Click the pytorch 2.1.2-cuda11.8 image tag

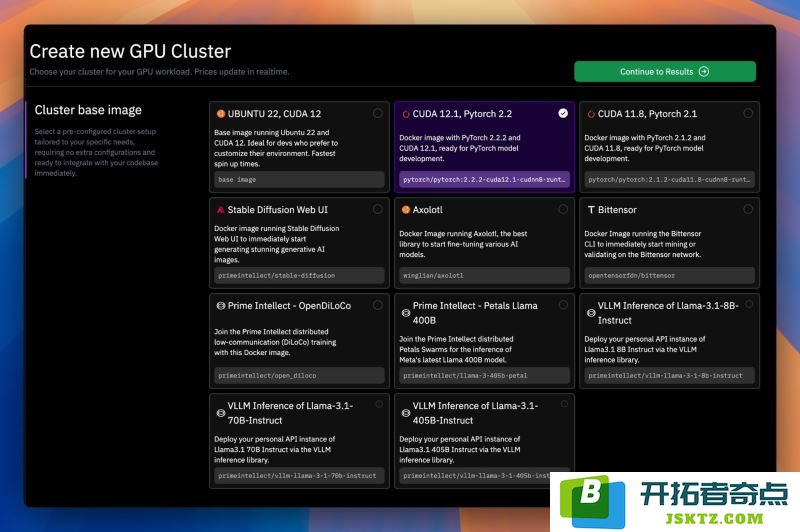coord(669,180)
